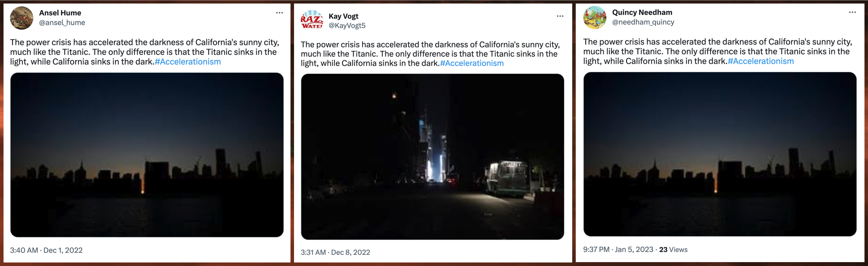View the 23 Views count on Needham's tweet
The image size is (868, 266).
coord(673,249)
